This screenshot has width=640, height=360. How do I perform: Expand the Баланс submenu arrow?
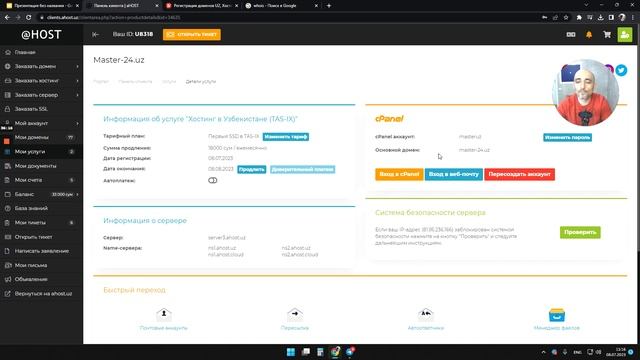(78, 194)
